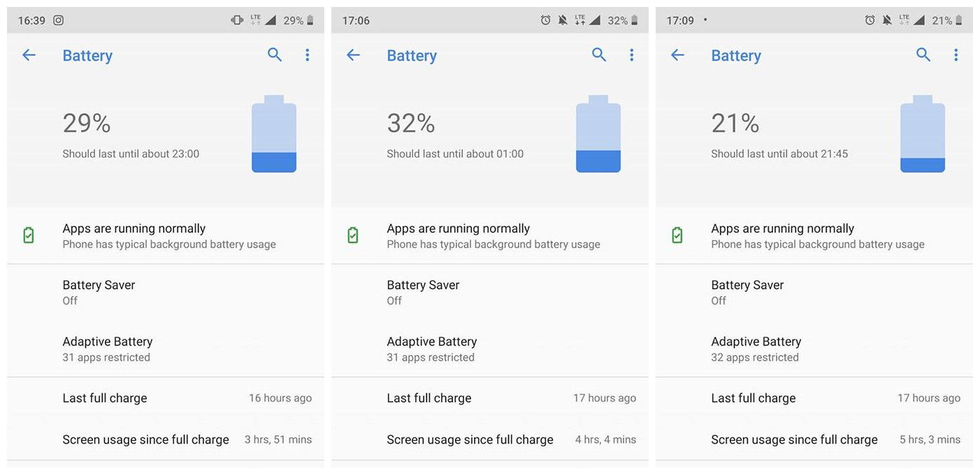Tap 'Apps are running normally' in the 16:39 screen

point(166,236)
